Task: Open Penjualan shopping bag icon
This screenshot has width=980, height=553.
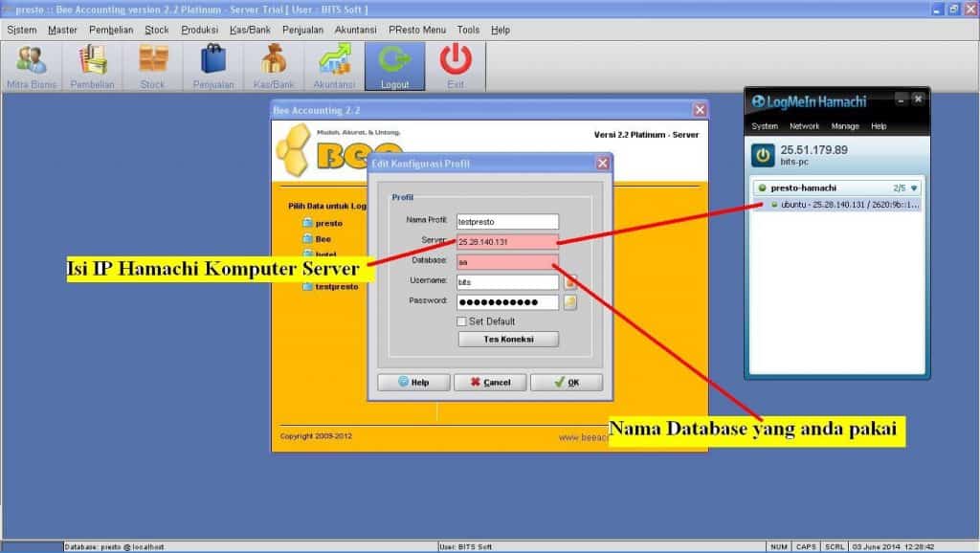Action: point(212,61)
